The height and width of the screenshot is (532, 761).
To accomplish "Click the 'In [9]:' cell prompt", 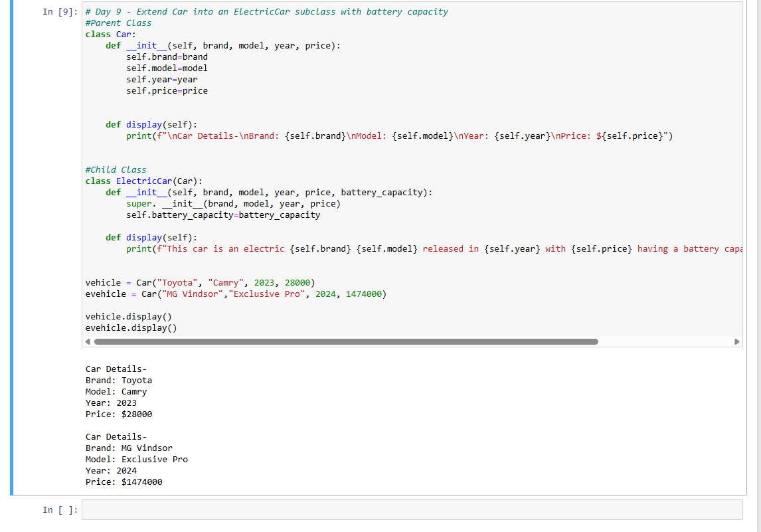I will 60,12.
